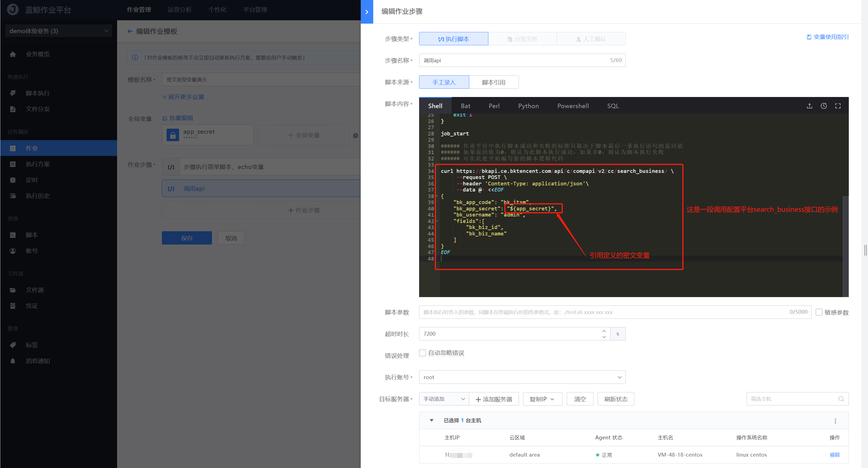The height and width of the screenshot is (468, 868).
Task: Click the 定时 clock sidebar icon
Action: [x=13, y=180]
